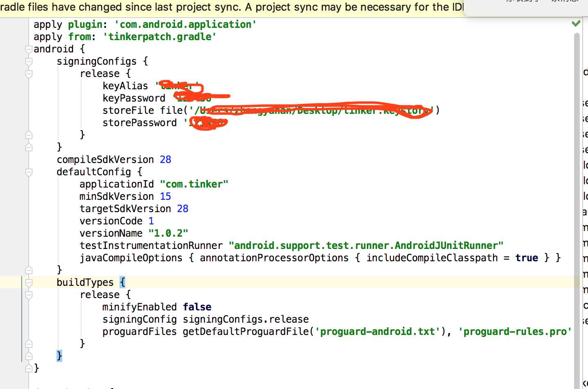Click applicationId value "com.tinker"
588x389 pixels.
point(194,184)
